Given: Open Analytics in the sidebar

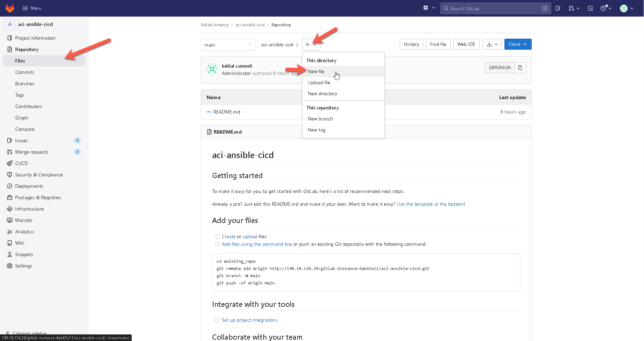Looking at the screenshot, I should point(44,232).
